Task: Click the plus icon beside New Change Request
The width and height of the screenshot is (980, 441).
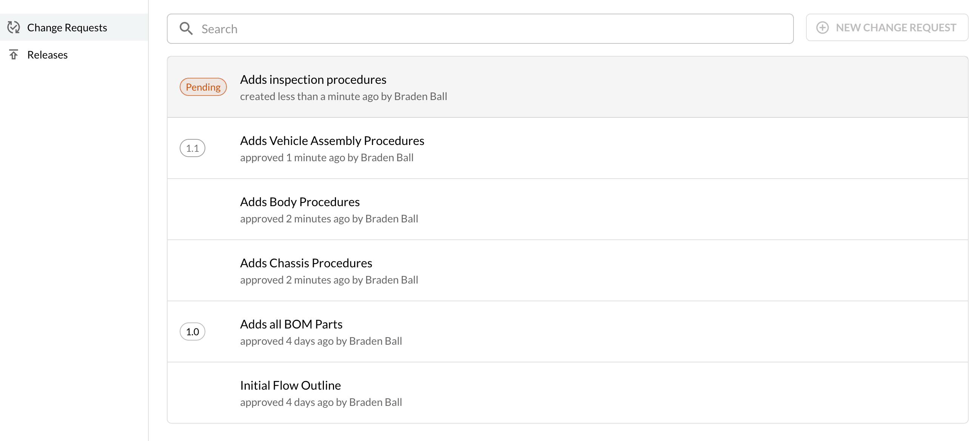Action: pyautogui.click(x=823, y=28)
